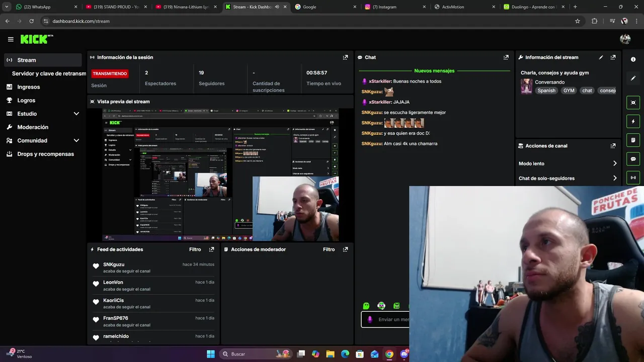The width and height of the screenshot is (644, 362).
Task: Click the pencil icon in right toolbar
Action: 633,78
